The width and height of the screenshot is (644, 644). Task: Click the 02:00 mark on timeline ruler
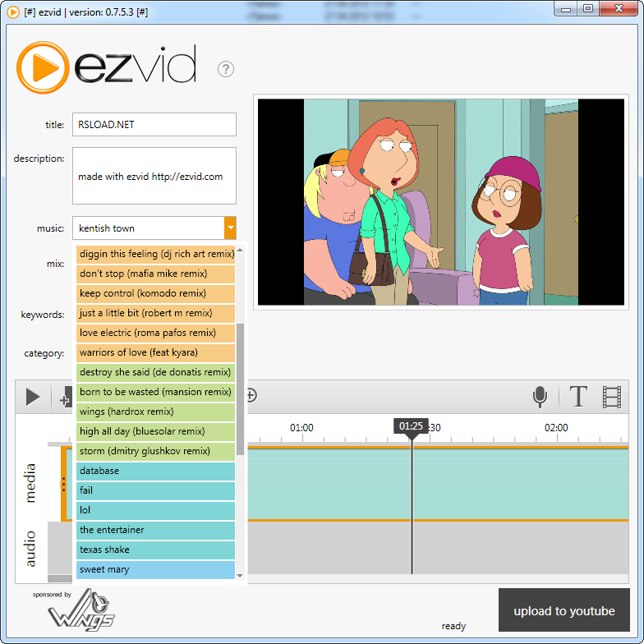pos(556,428)
